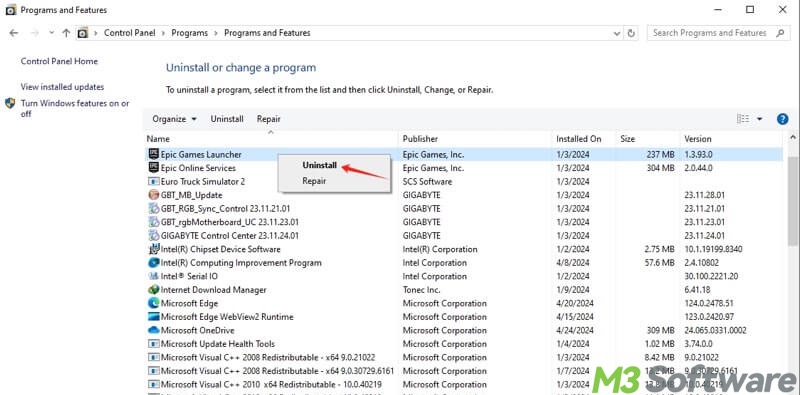800x395 pixels.
Task: Click the Visual C++ 2008 9.0.21022 icon
Action: tap(153, 357)
